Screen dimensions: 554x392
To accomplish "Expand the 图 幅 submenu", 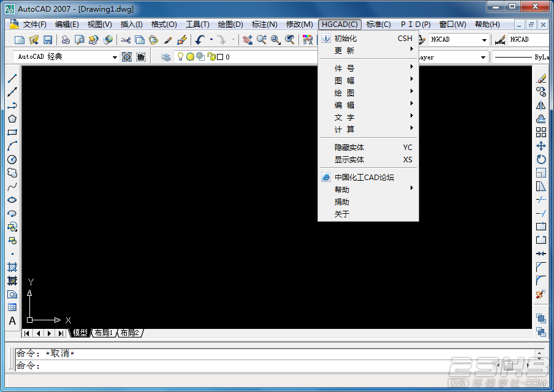I will pos(368,80).
